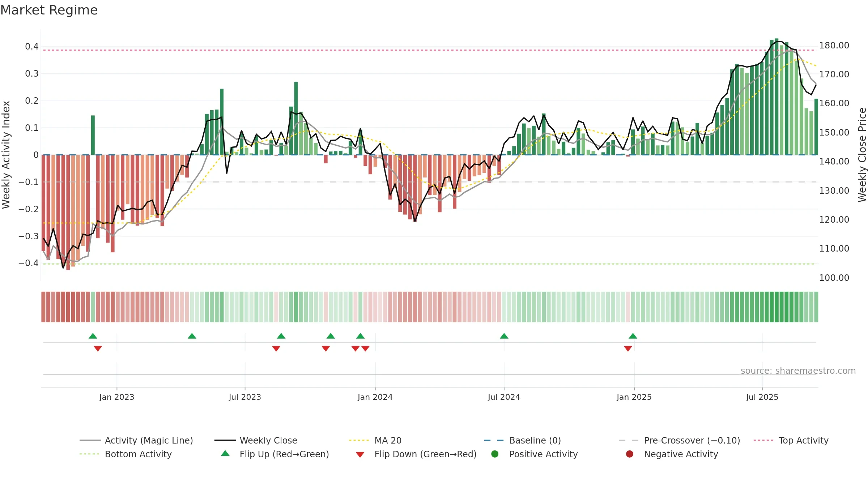This screenshot has height=488, width=868.
Task: Click the Jul 2023 x-axis label
Action: click(x=245, y=397)
